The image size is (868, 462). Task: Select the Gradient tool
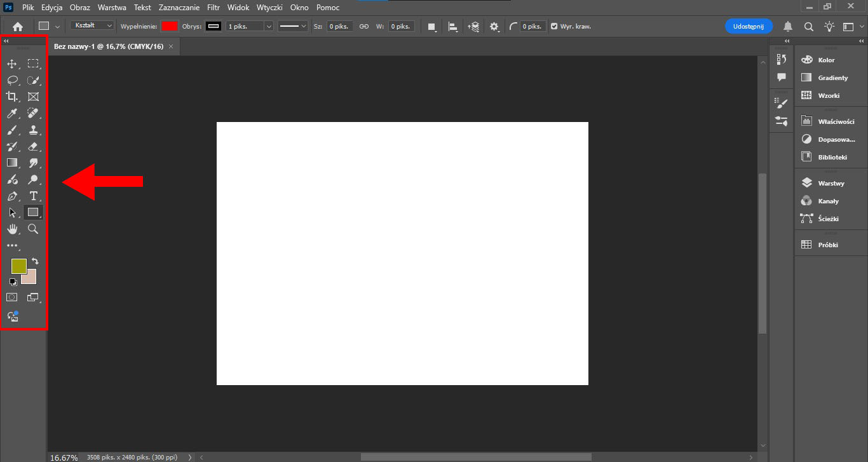[12, 163]
